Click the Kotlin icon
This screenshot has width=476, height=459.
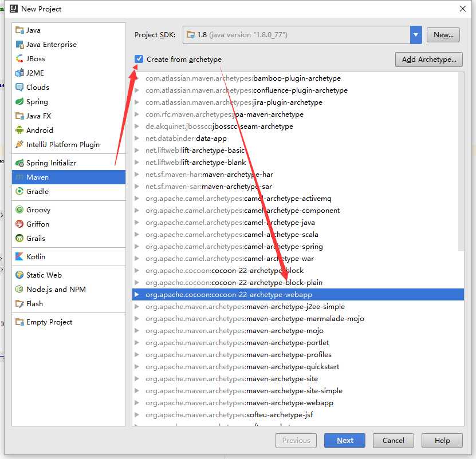(19, 256)
